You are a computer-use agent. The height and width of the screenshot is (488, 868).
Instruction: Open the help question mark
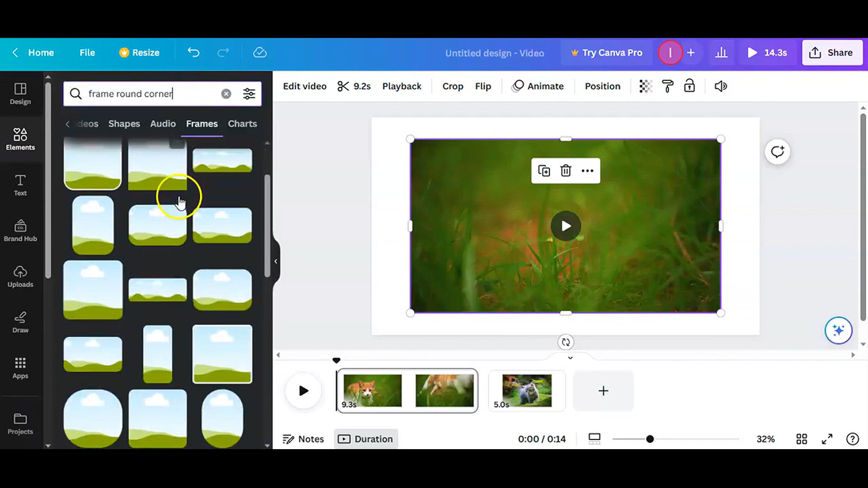point(852,439)
